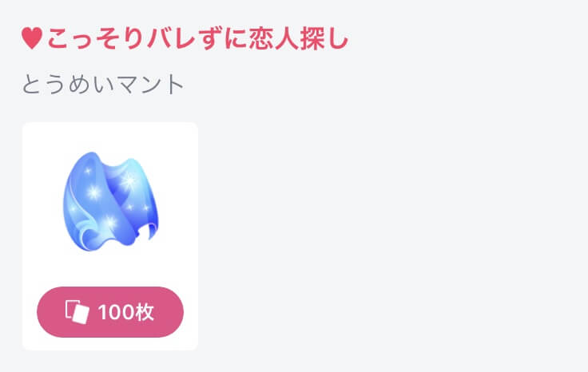Select the とうめいマント subtitle text
Image resolution: width=588 pixels, height=372 pixels.
(103, 85)
